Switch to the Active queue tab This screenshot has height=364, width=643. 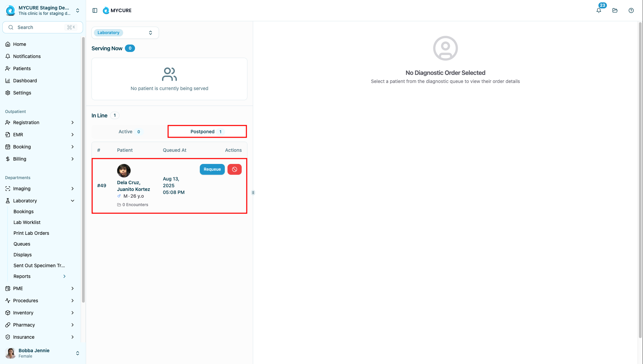point(130,132)
